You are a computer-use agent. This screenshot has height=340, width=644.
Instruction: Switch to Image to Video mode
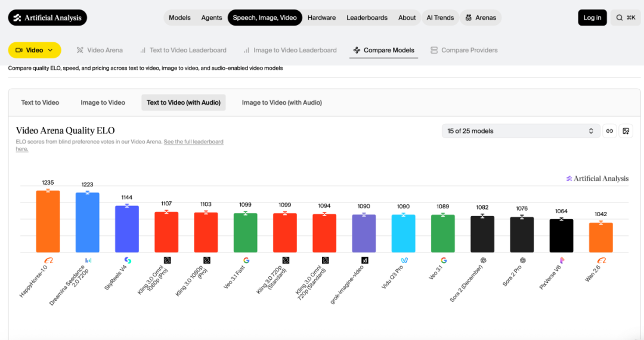[x=103, y=102]
